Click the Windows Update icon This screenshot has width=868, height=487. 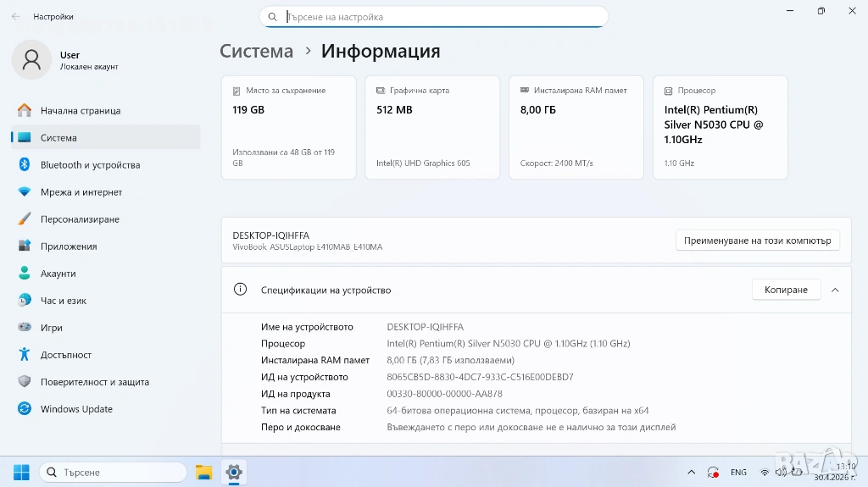coord(25,408)
